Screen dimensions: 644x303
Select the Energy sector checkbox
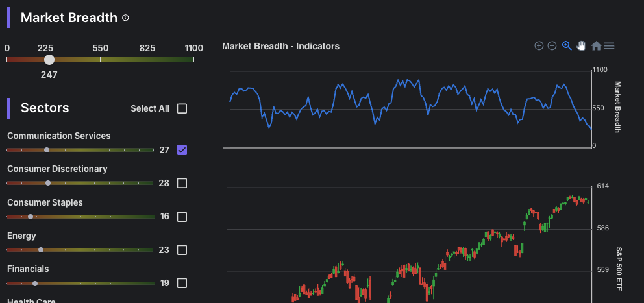pyautogui.click(x=182, y=250)
